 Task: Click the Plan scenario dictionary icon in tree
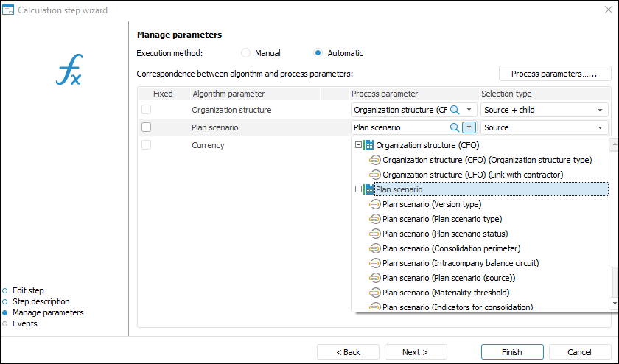coord(369,189)
